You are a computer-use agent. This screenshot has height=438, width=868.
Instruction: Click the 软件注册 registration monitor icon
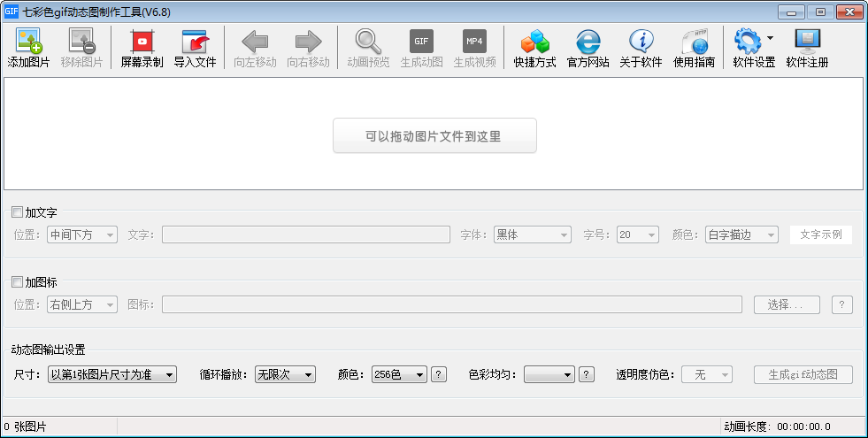(807, 42)
